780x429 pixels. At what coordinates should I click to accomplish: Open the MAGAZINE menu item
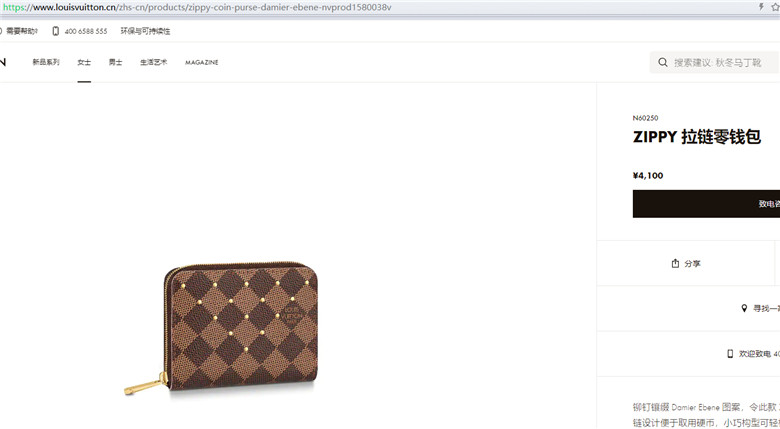(201, 62)
